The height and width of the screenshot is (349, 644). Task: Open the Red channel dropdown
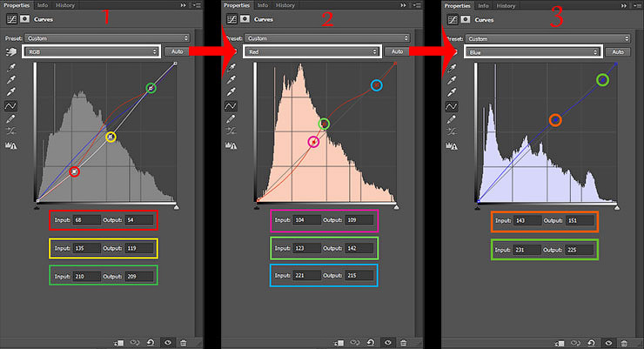tap(312, 51)
